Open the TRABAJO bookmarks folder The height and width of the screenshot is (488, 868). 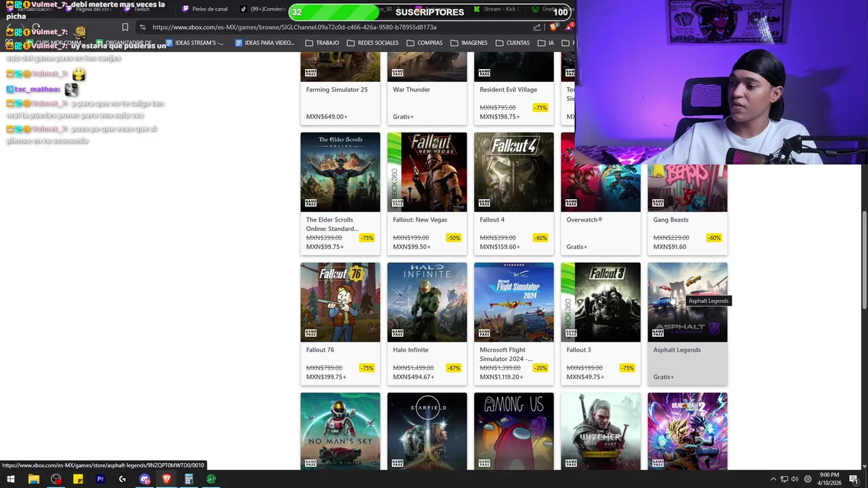[x=322, y=43]
